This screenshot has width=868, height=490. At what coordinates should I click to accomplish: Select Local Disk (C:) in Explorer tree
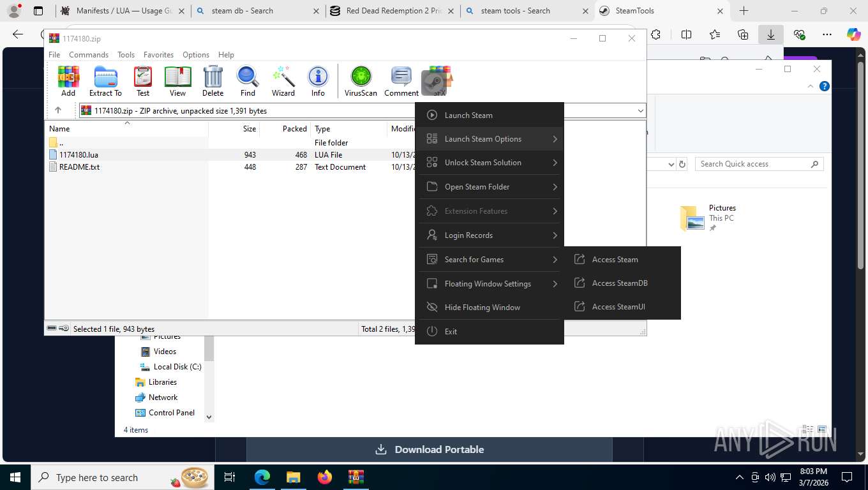click(x=170, y=366)
